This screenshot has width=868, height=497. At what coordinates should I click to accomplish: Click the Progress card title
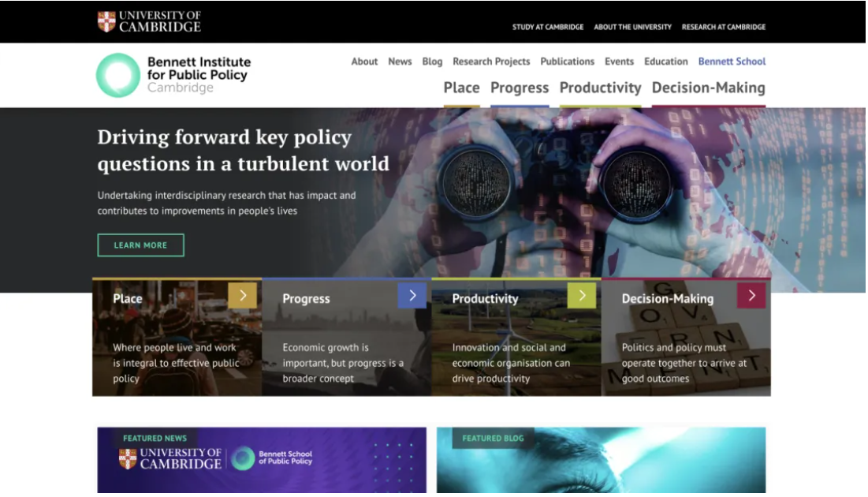[x=306, y=299]
